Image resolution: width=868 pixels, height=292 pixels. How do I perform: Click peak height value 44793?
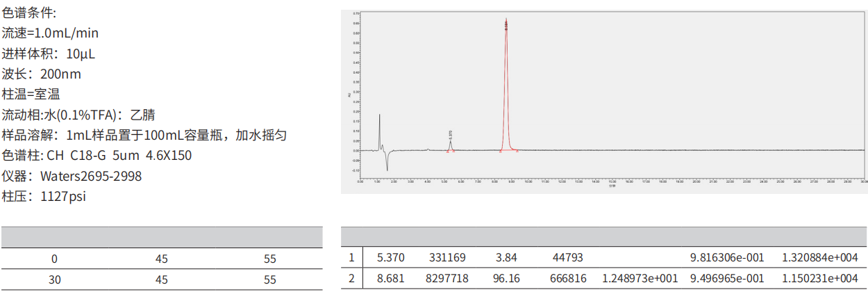567,258
